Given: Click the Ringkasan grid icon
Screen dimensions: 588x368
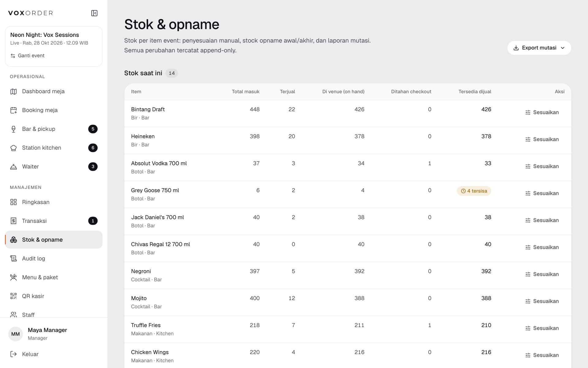Looking at the screenshot, I should (x=13, y=202).
